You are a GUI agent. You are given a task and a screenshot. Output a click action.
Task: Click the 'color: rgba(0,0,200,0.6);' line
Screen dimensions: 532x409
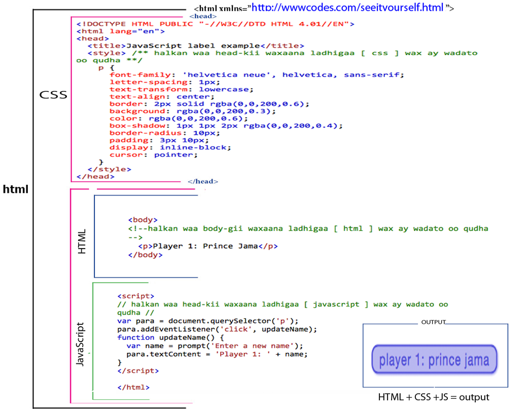tap(179, 118)
